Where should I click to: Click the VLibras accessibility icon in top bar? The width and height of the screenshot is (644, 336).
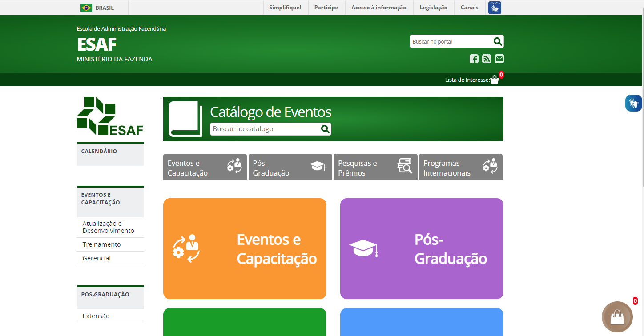[495, 8]
